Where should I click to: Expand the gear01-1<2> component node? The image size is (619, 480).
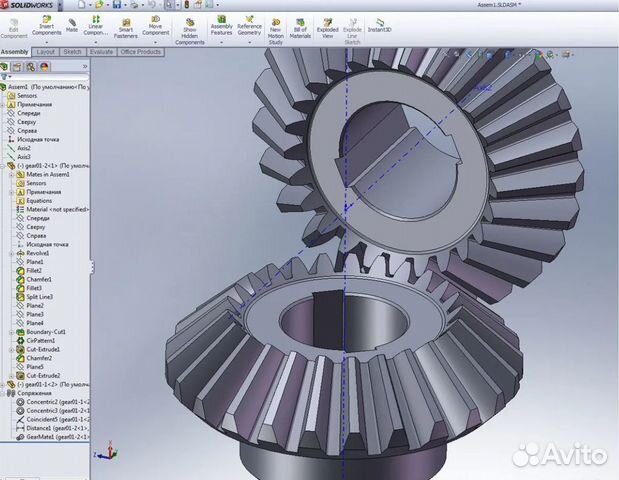(4, 384)
